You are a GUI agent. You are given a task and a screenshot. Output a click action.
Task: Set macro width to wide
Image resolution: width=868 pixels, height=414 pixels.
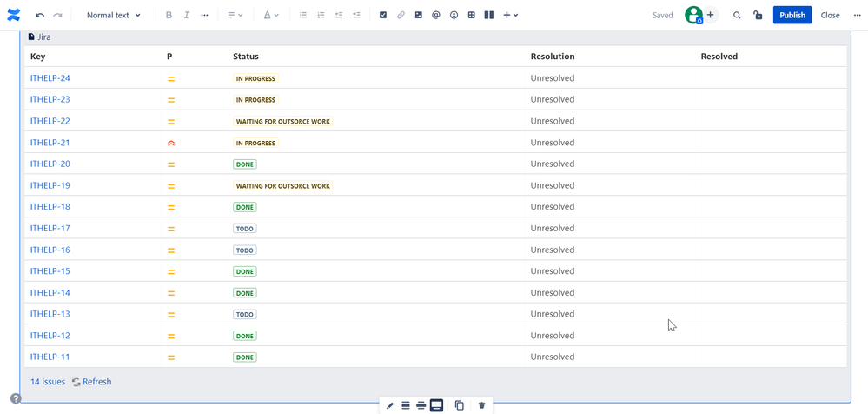click(421, 405)
